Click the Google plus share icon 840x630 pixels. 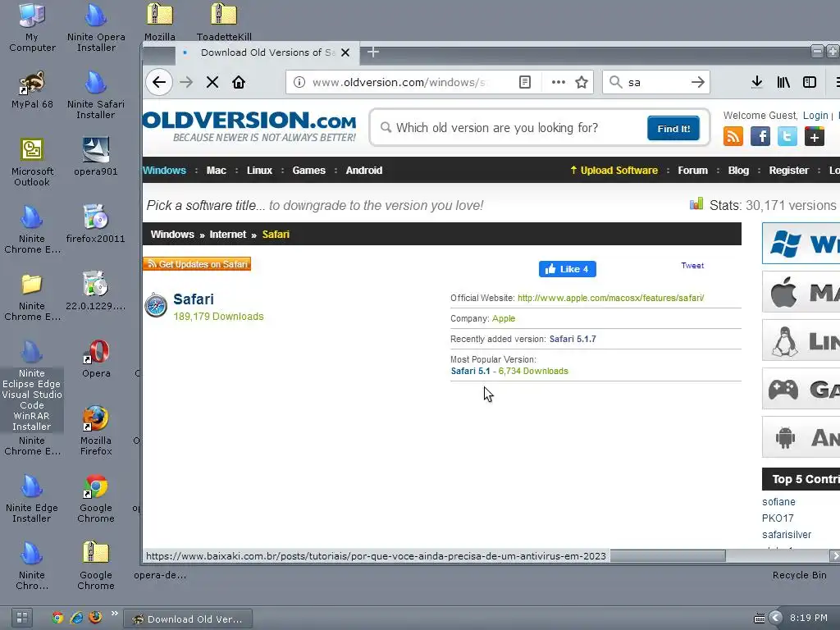(x=815, y=137)
